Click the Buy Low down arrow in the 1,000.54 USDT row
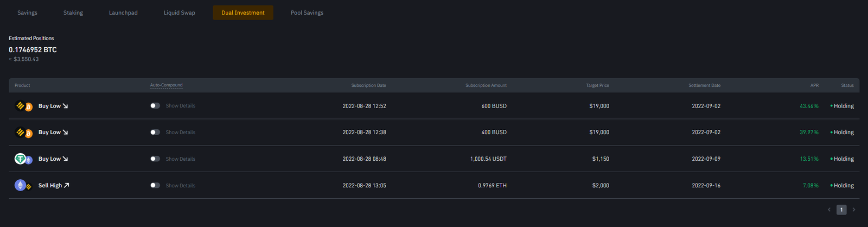868x227 pixels. tap(65, 159)
